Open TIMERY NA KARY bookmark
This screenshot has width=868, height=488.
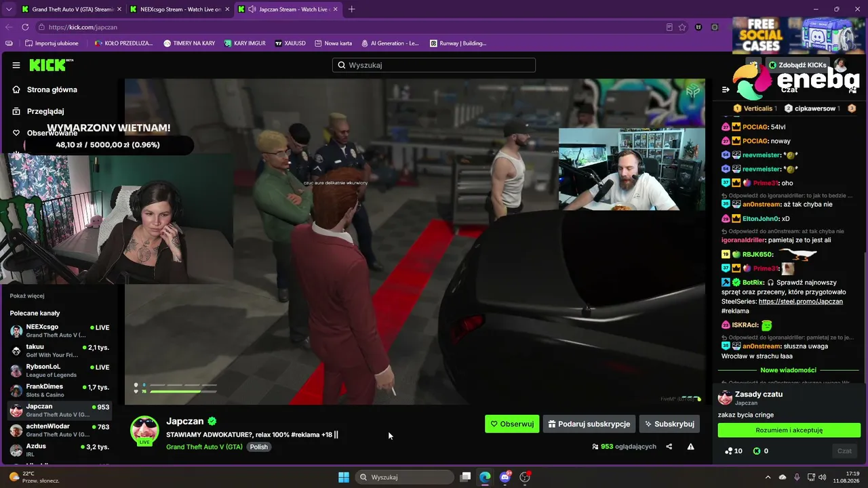coord(189,43)
